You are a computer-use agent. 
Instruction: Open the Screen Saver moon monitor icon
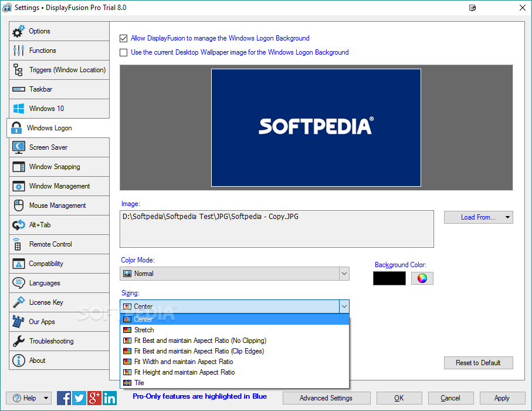(18, 147)
